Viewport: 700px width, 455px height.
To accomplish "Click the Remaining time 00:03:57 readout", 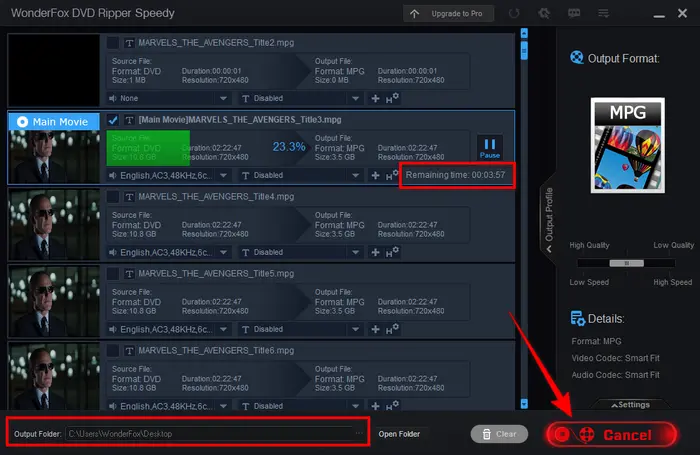I will pos(455,175).
